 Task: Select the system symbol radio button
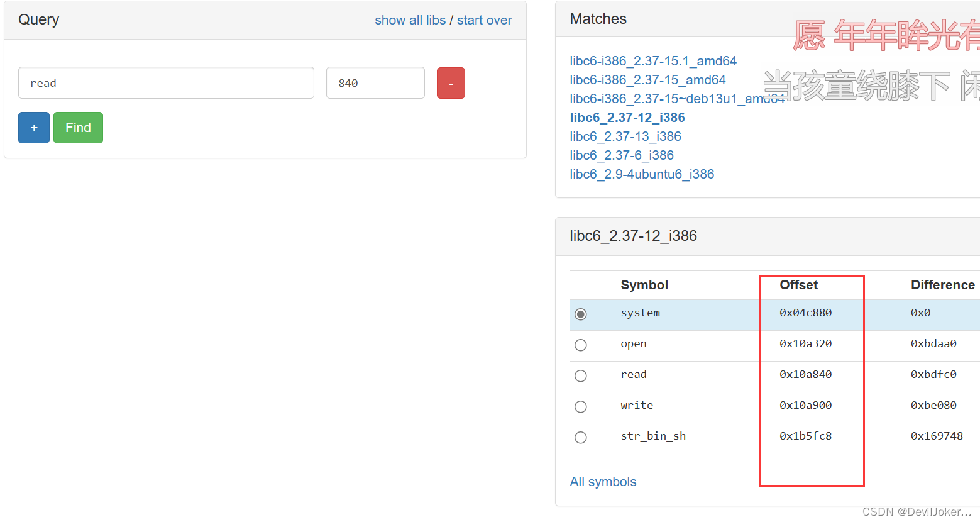click(580, 314)
